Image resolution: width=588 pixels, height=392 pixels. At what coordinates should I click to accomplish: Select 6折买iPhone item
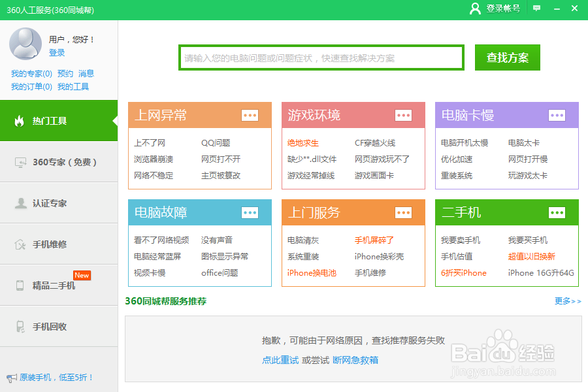[463, 272]
